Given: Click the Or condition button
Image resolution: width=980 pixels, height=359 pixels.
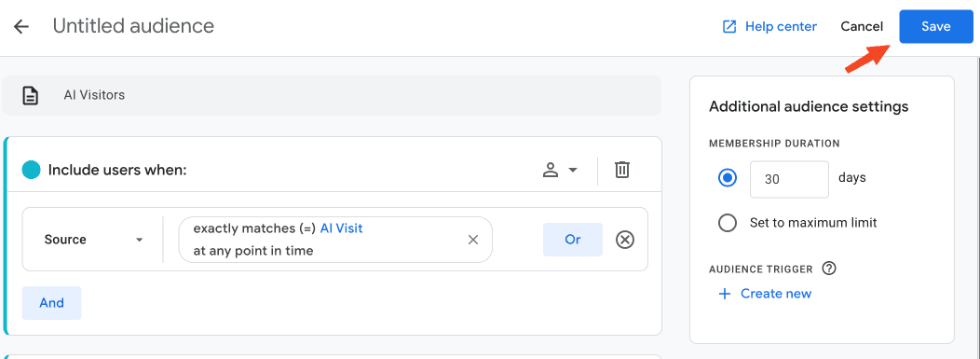Looking at the screenshot, I should point(573,240).
